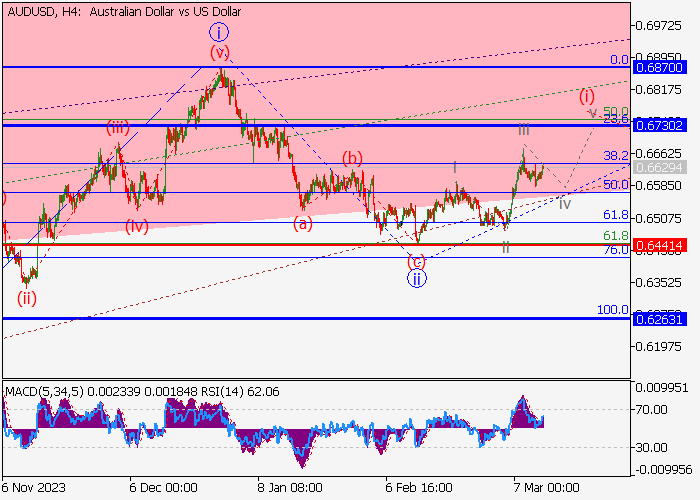Image resolution: width=700 pixels, height=500 pixels.
Task: Click the blue circled i wave label
Action: pyautogui.click(x=219, y=32)
